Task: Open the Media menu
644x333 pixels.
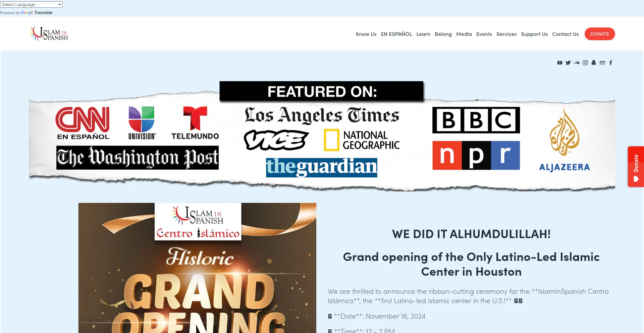Action: [x=464, y=34]
